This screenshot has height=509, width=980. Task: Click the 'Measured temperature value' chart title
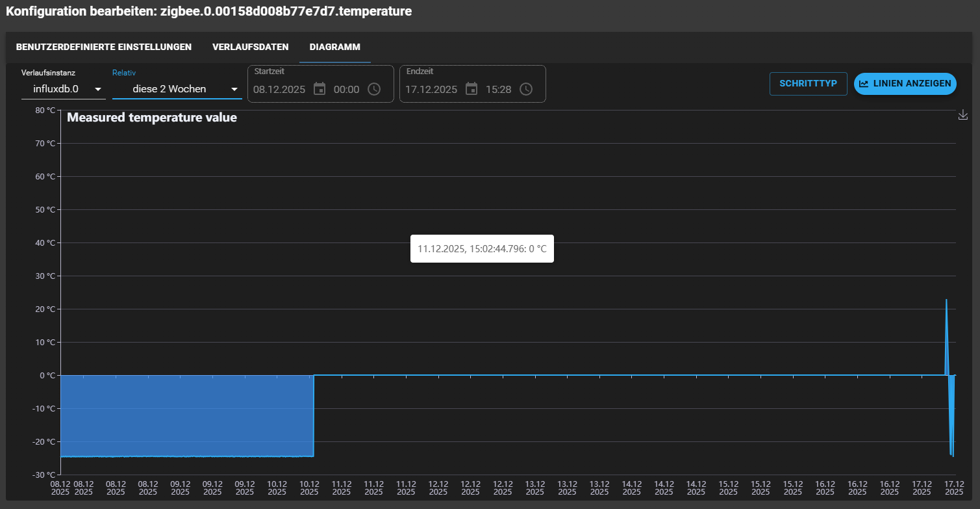click(152, 118)
